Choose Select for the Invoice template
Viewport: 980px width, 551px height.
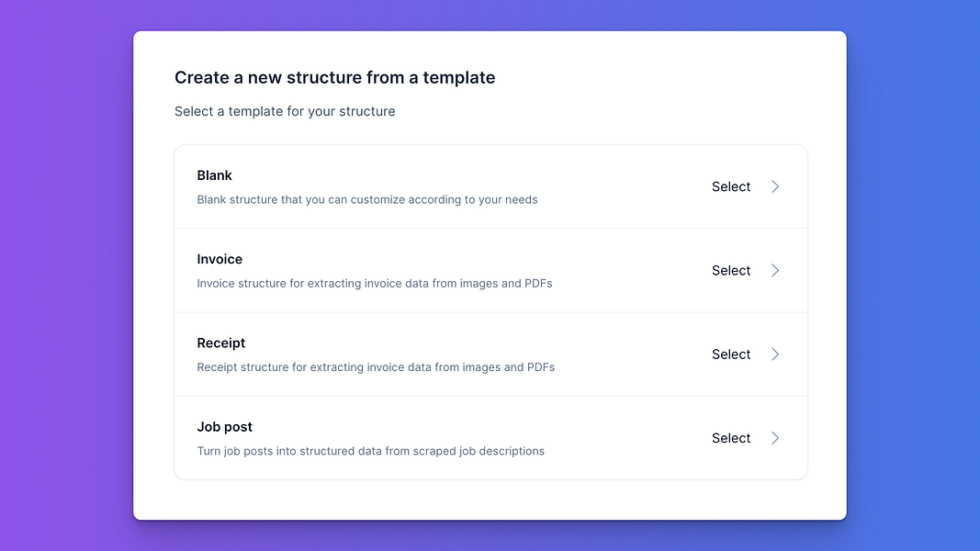coord(730,271)
